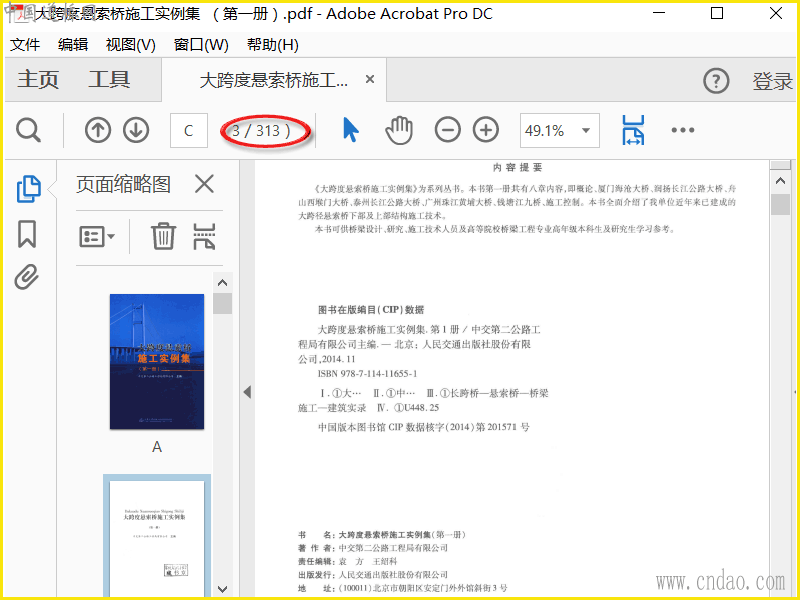
Task: Open the 视图(V) menu
Action: click(131, 45)
